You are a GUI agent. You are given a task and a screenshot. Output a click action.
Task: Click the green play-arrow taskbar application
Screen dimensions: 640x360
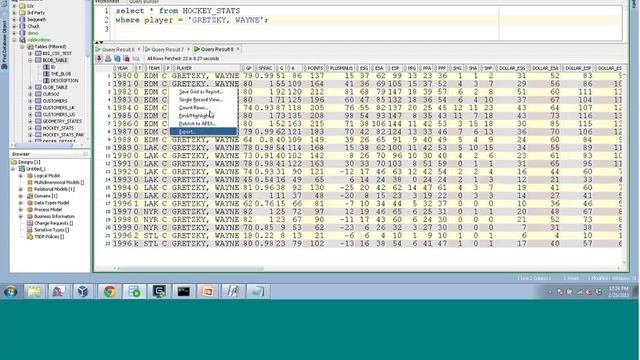tap(134, 291)
